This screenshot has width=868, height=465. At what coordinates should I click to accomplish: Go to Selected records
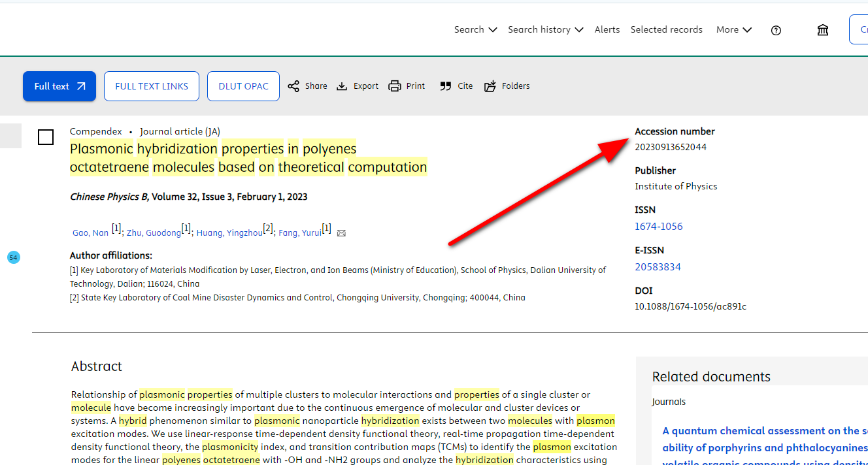click(666, 29)
